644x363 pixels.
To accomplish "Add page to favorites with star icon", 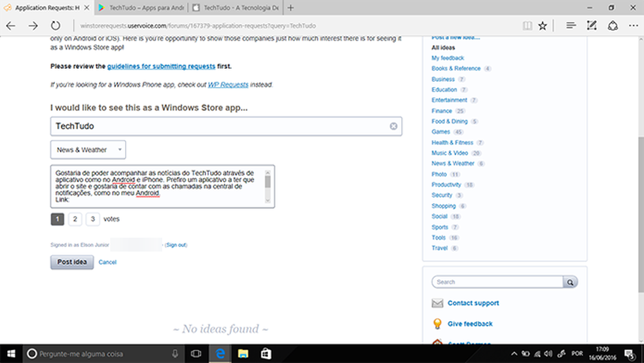I will [x=543, y=26].
